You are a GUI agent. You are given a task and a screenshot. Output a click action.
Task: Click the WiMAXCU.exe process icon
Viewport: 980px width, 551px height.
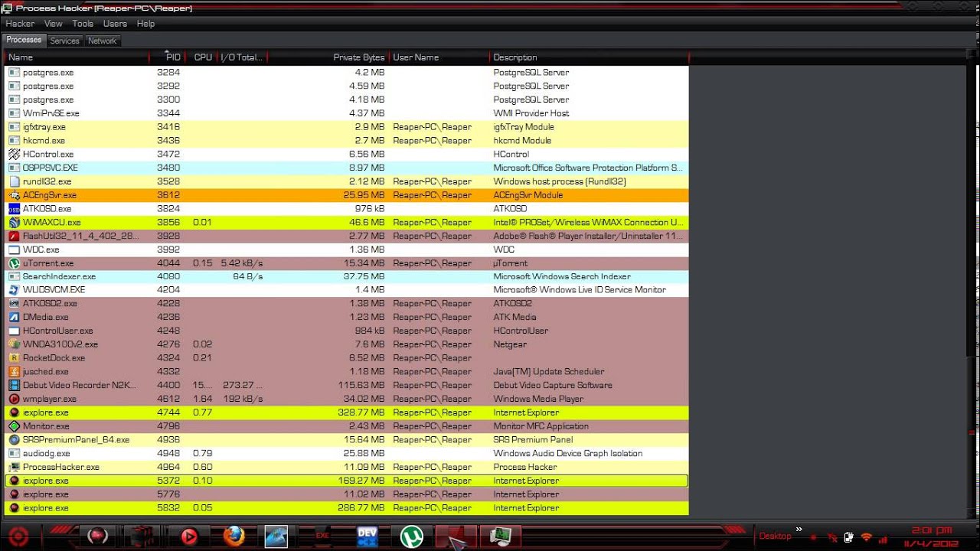coord(14,223)
